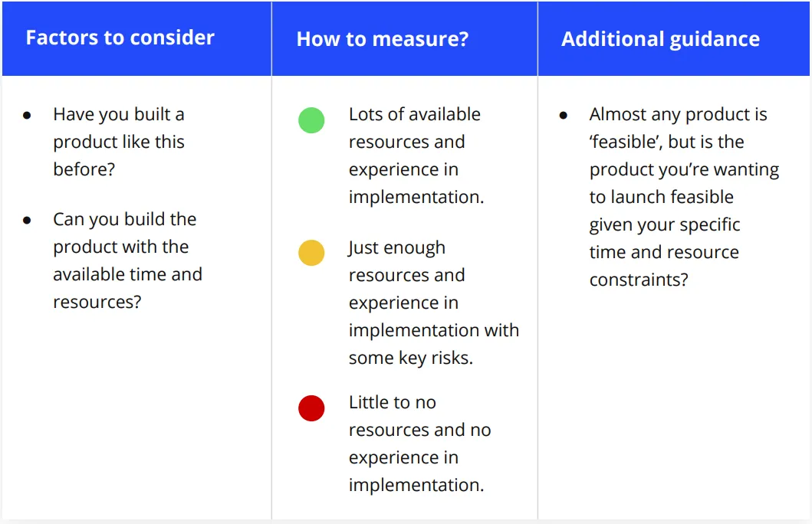812x524 pixels.
Task: Click the green status circle
Action: pyautogui.click(x=311, y=120)
